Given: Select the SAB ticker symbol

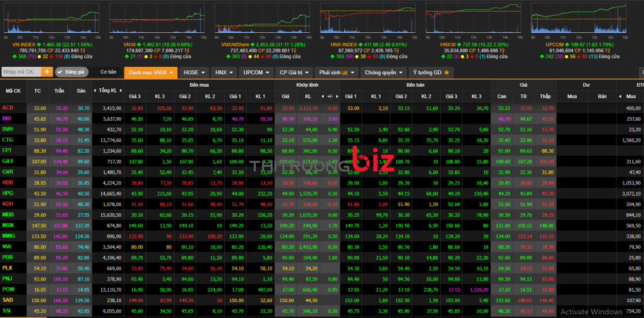Looking at the screenshot, I should pyautogui.click(x=8, y=300).
